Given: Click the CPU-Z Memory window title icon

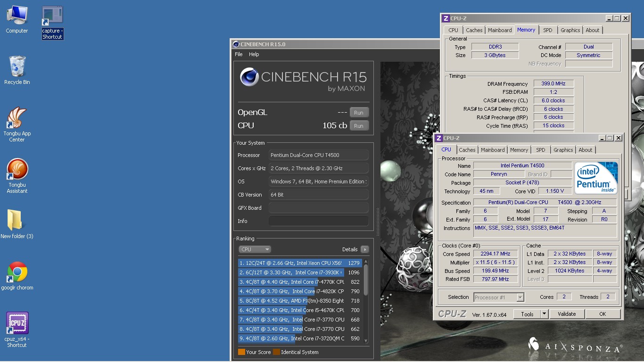Looking at the screenshot, I should click(x=446, y=18).
